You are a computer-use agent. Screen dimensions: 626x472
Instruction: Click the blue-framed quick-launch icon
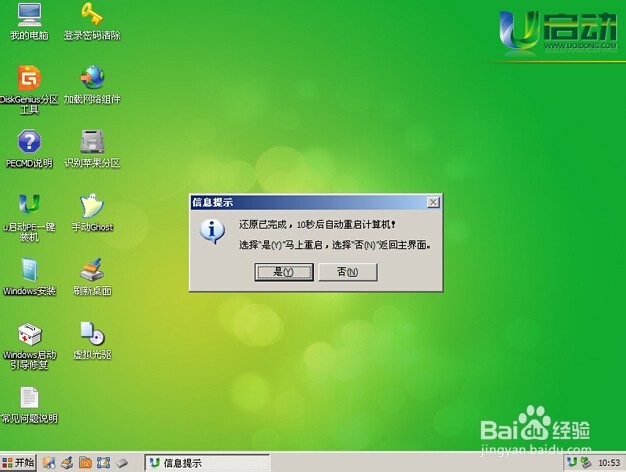(104, 463)
